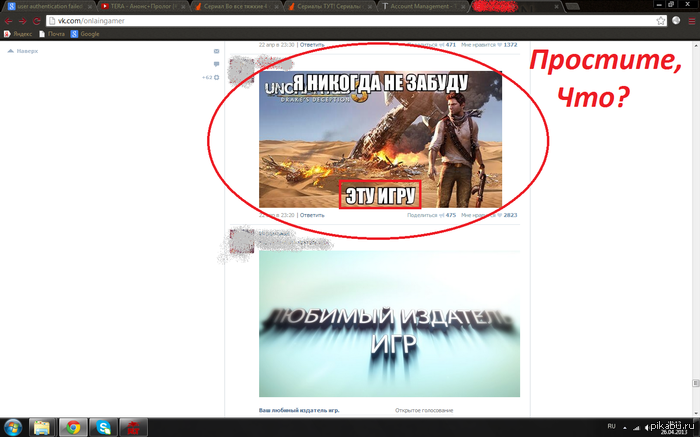Open the Почта bookmark

tap(56, 34)
